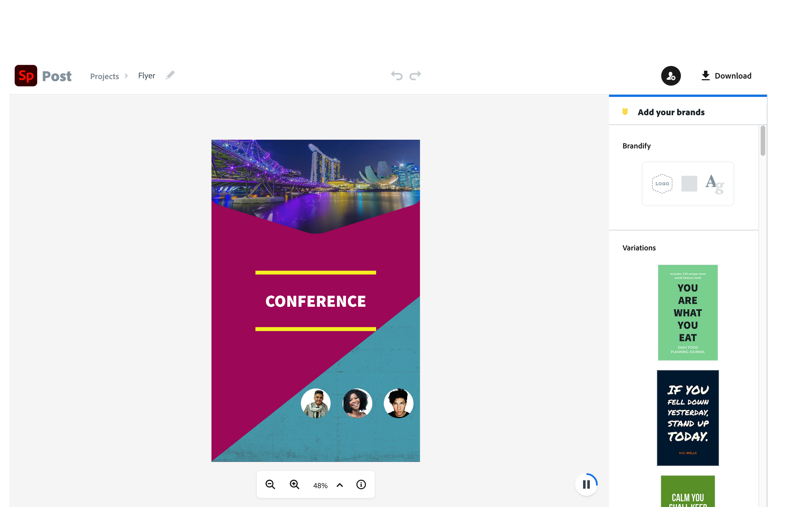Image resolution: width=812 pixels, height=507 pixels.
Task: Click the Adobe Spark Sp logo
Action: (26, 76)
